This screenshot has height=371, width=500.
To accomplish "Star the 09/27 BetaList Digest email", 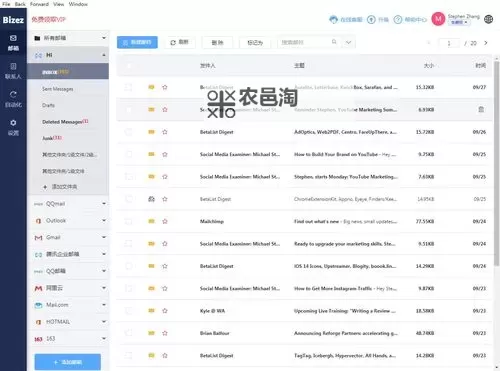I will [x=165, y=87].
